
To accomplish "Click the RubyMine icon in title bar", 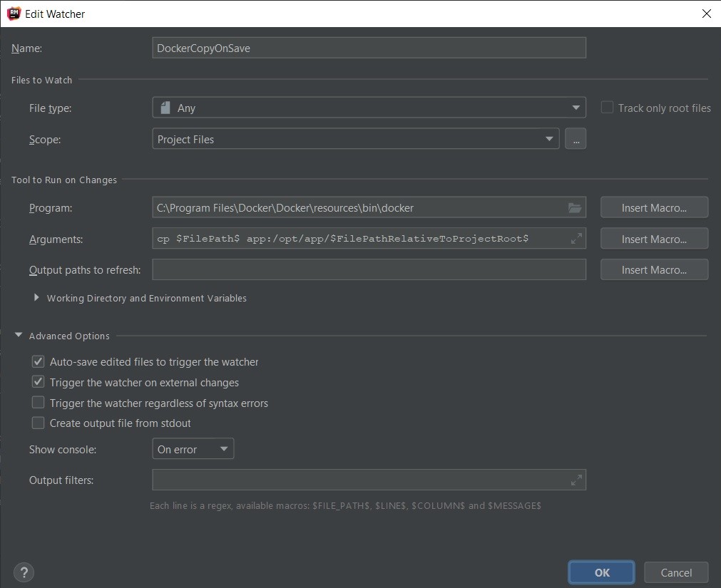I will (x=14, y=14).
